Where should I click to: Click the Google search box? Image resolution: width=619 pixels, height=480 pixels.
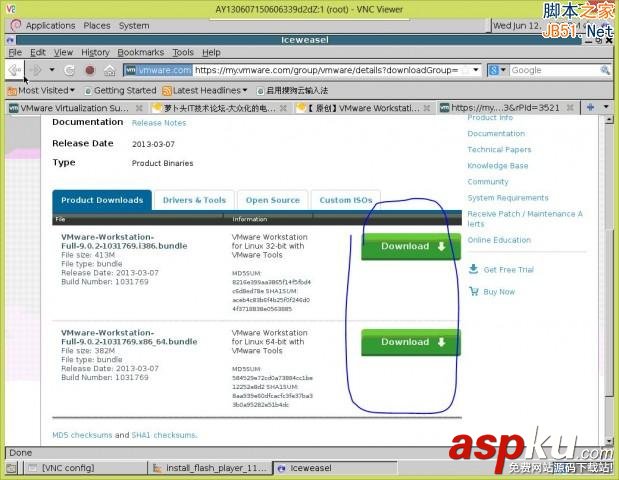(x=553, y=70)
